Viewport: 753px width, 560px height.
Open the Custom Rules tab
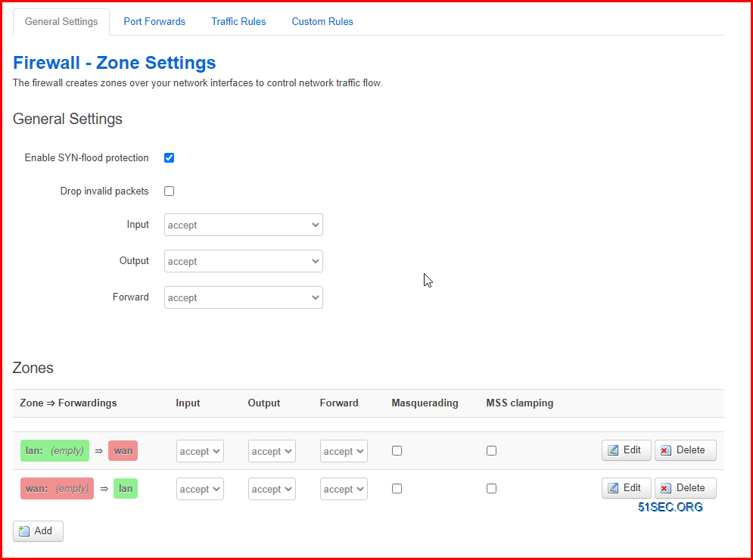(x=322, y=22)
